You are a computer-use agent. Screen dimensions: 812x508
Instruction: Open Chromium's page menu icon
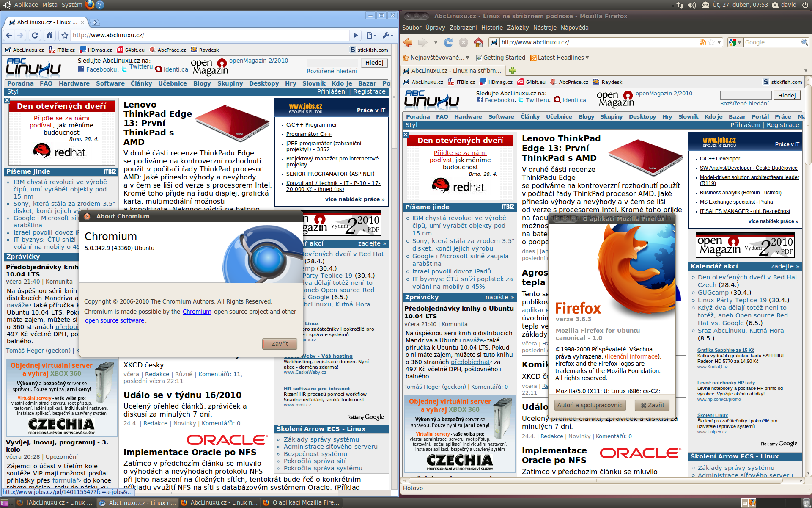(x=371, y=35)
